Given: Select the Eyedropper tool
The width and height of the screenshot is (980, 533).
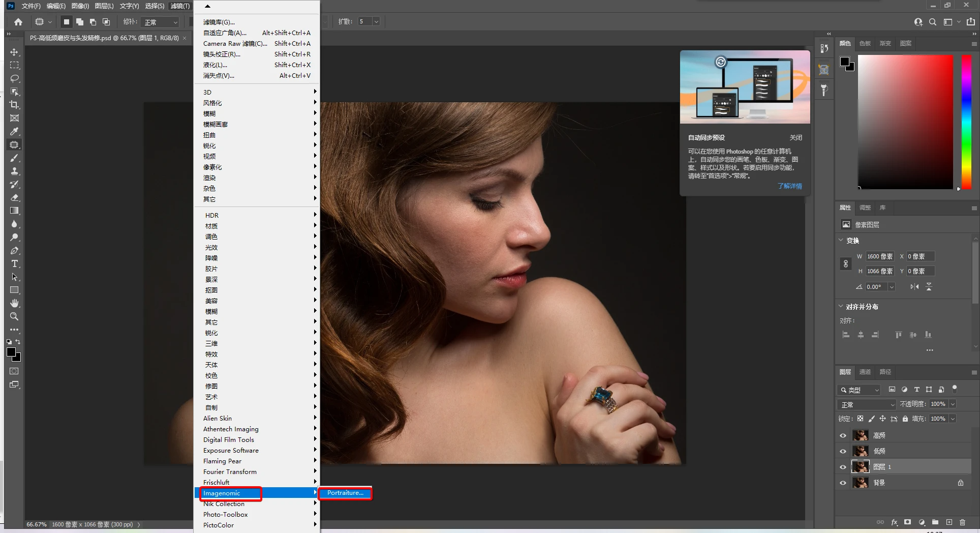Looking at the screenshot, I should (x=14, y=131).
